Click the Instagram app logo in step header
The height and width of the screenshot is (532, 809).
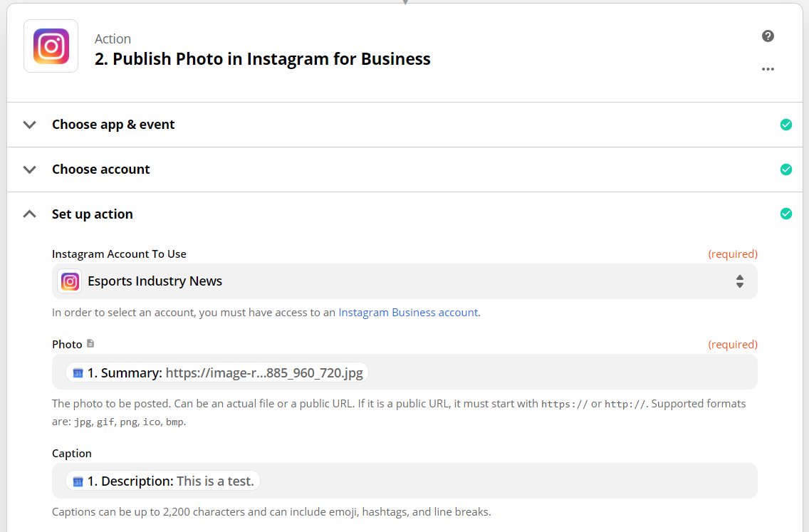click(x=51, y=46)
